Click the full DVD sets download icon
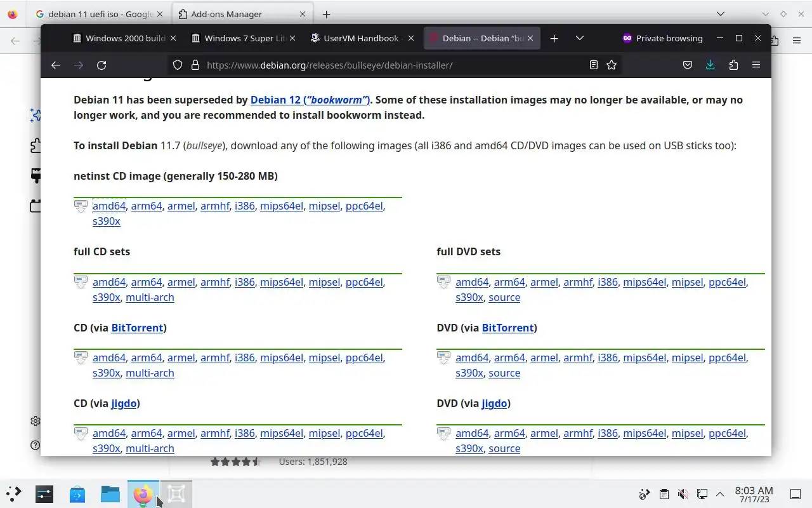This screenshot has width=812, height=508. (x=443, y=283)
